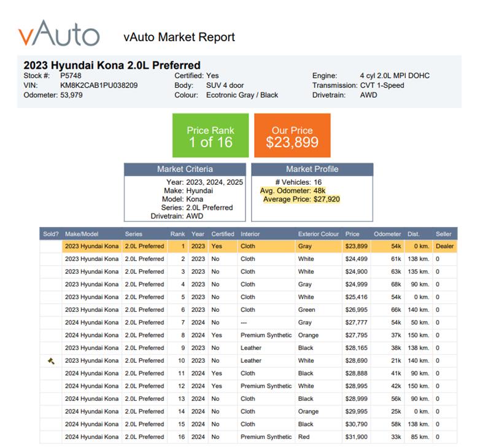Click the Our Price $23,899 box
The width and height of the screenshot is (491, 448).
point(294,136)
